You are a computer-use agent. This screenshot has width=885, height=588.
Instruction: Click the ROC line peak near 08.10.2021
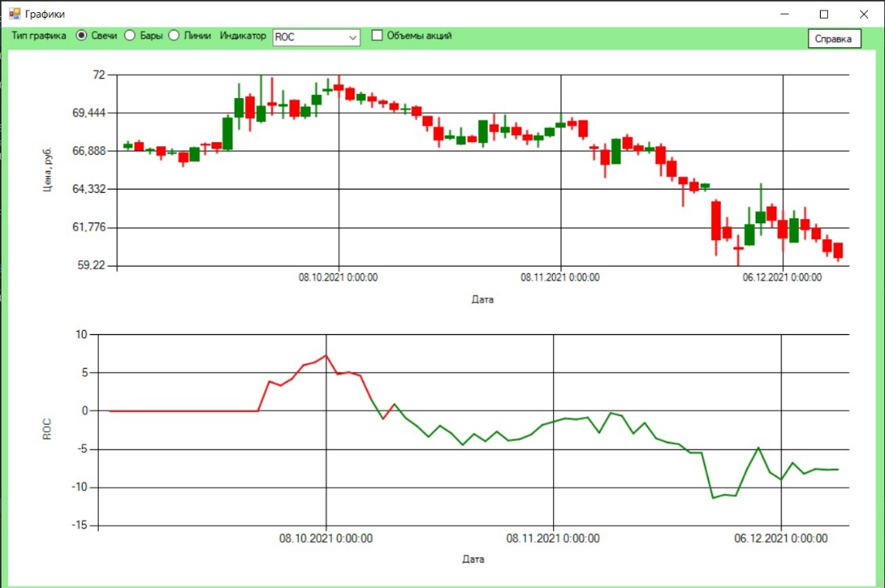[326, 356]
